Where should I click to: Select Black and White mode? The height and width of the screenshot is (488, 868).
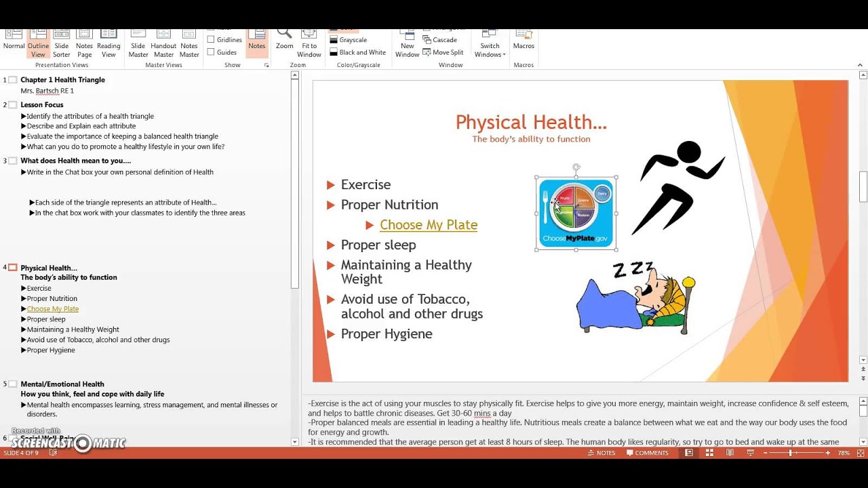[x=358, y=52]
